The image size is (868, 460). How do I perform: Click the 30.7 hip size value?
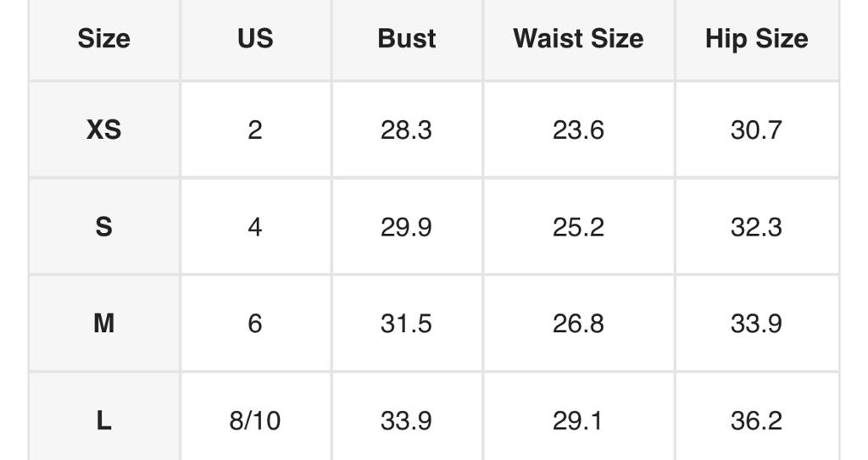756,130
